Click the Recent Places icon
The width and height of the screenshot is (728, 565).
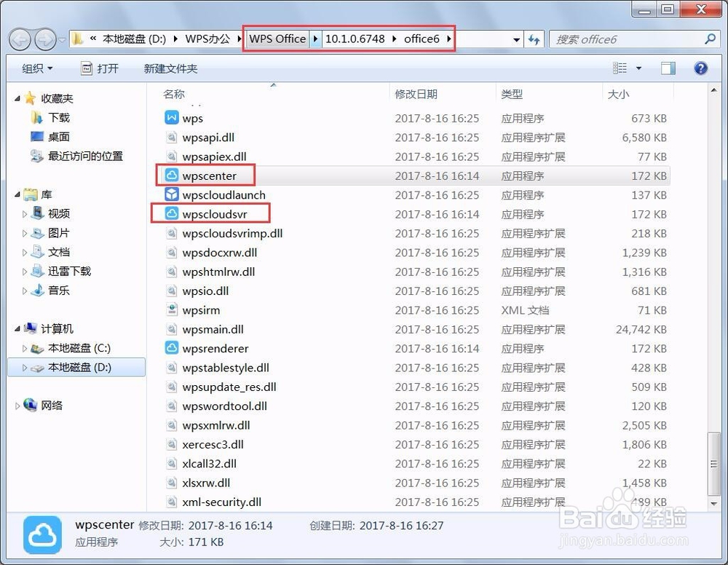[36, 156]
